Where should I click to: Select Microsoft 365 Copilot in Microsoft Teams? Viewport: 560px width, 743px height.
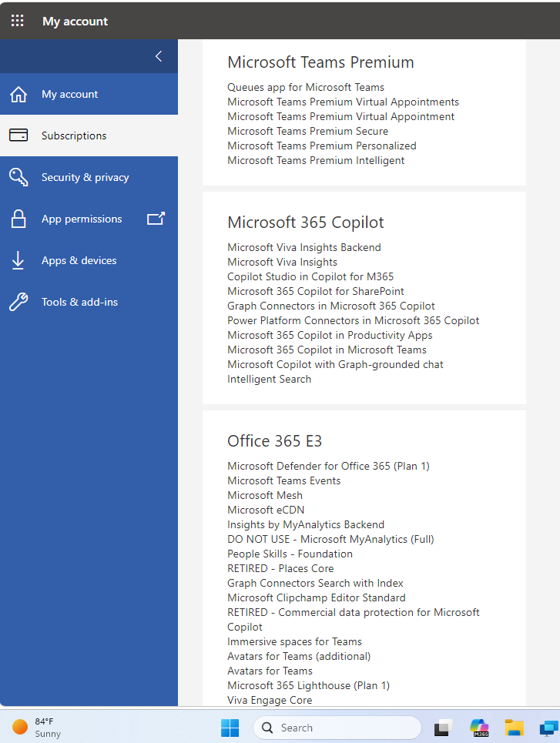(x=327, y=350)
